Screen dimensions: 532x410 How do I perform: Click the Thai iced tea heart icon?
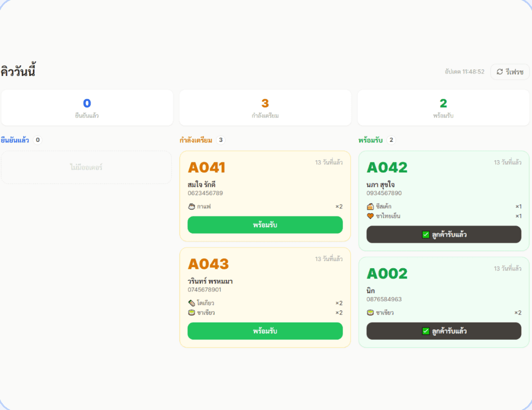(x=370, y=216)
